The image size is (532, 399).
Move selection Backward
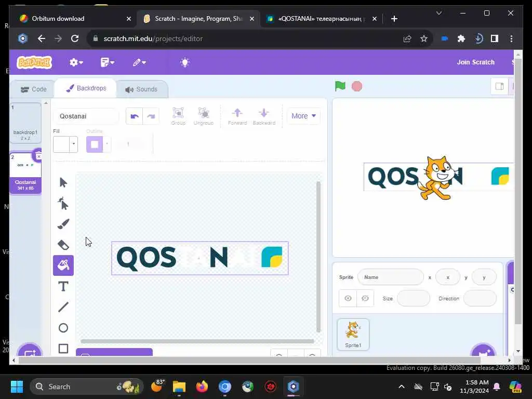263,116
